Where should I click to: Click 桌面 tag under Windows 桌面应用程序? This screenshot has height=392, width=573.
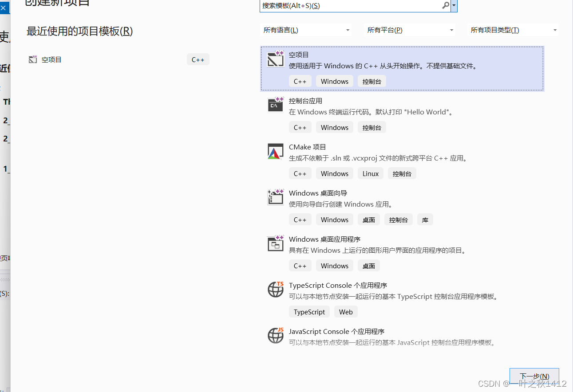click(x=369, y=266)
